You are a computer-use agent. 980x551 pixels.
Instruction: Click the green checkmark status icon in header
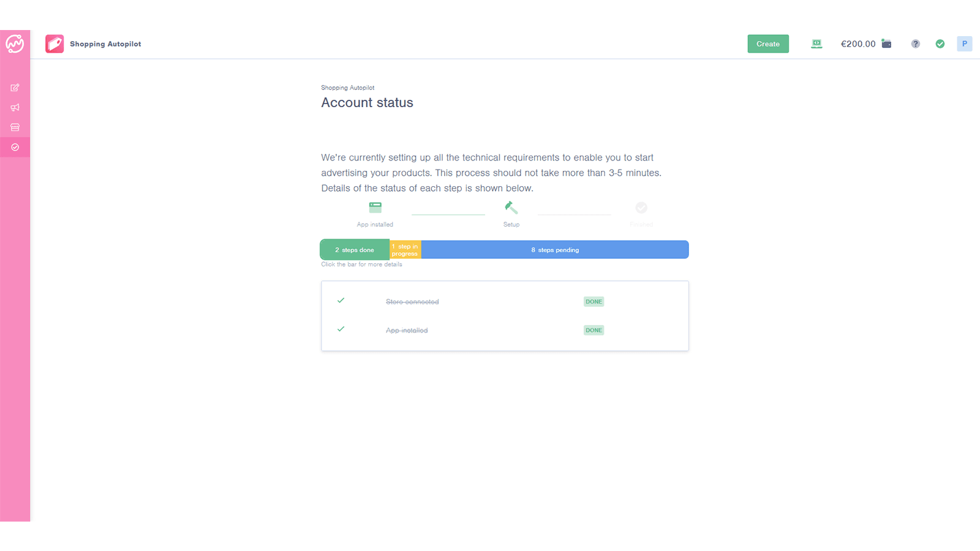940,43
